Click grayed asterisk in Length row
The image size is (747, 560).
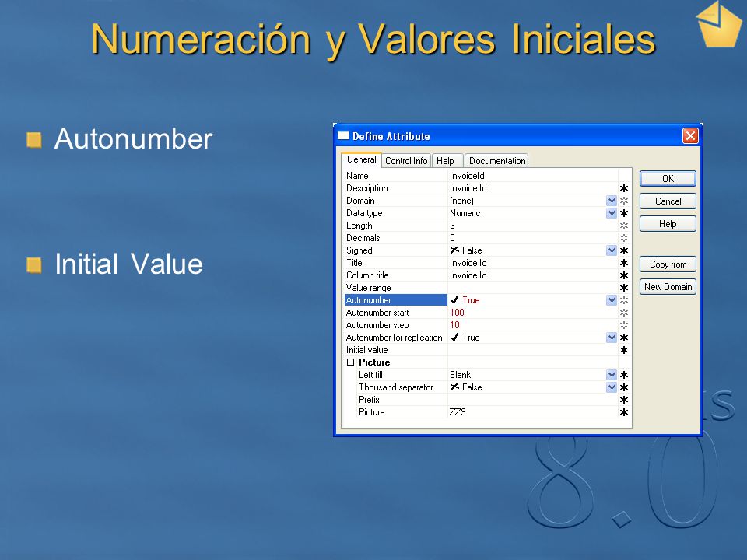[x=623, y=226]
